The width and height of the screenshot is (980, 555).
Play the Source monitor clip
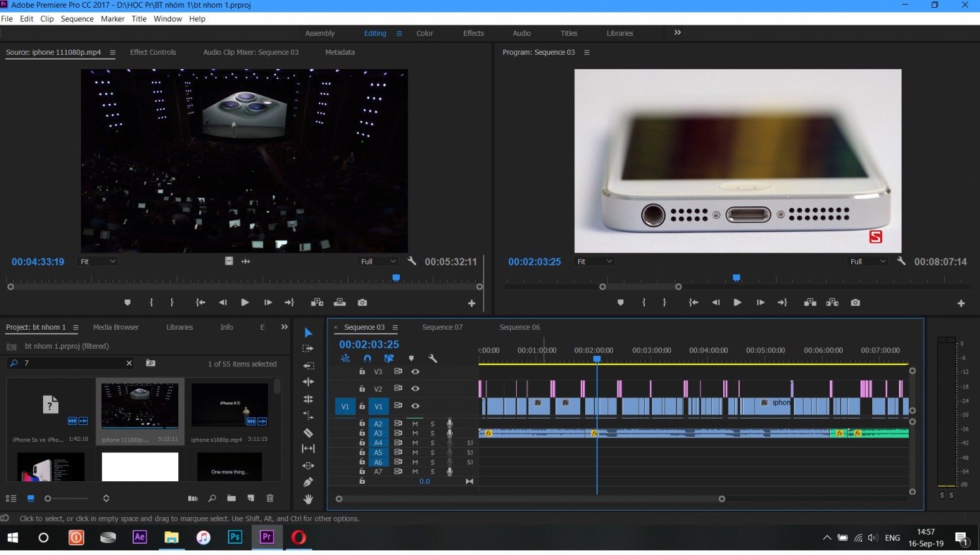[x=245, y=303]
